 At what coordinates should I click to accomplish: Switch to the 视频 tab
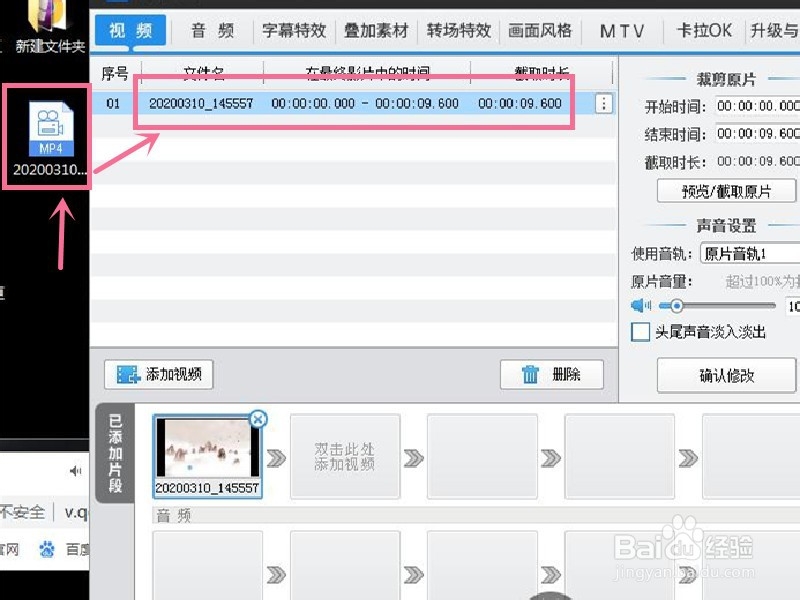point(131,31)
